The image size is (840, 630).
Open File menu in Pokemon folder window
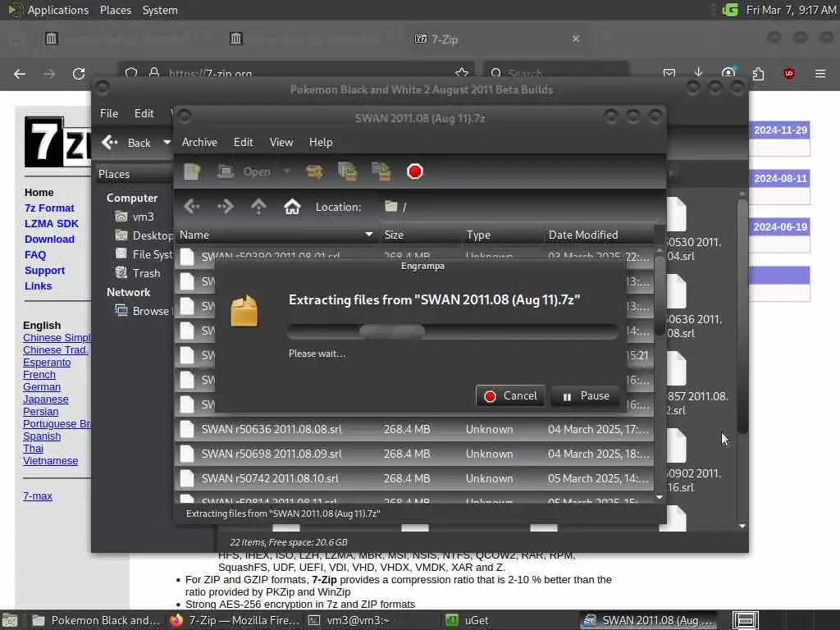(x=109, y=113)
